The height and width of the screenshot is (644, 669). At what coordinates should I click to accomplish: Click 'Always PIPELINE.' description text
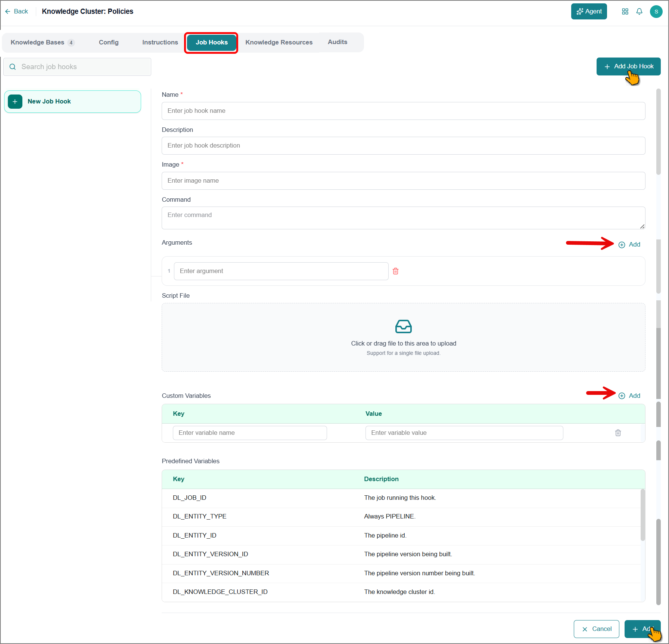click(390, 517)
